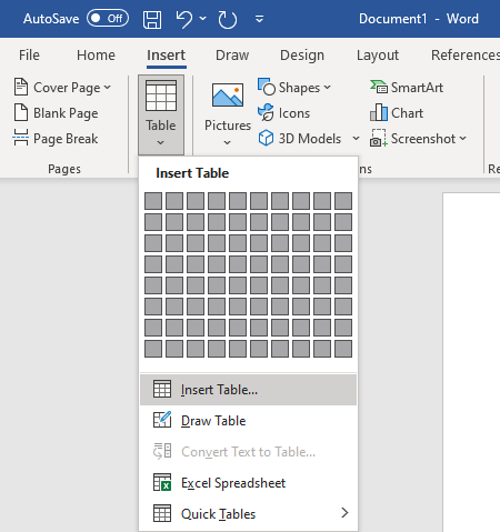This screenshot has width=500, height=532.
Task: Open the Undo history dropdown arrow
Action: click(203, 18)
